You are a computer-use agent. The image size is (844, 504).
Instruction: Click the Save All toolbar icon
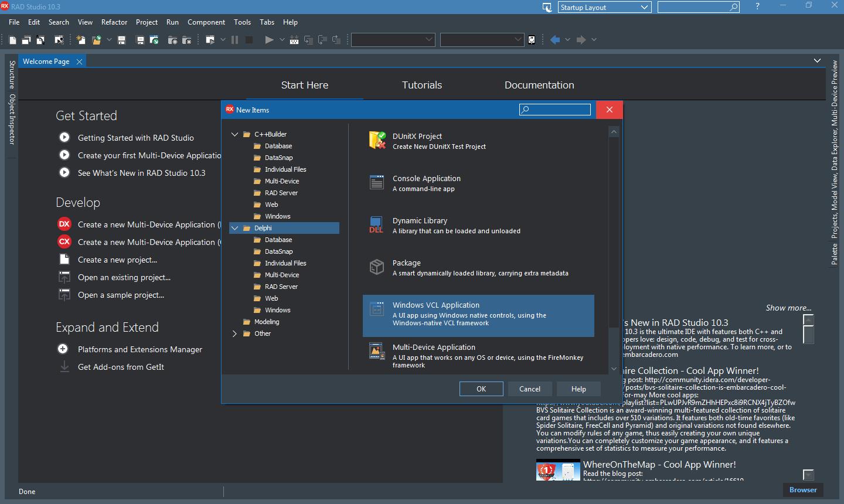(x=140, y=40)
